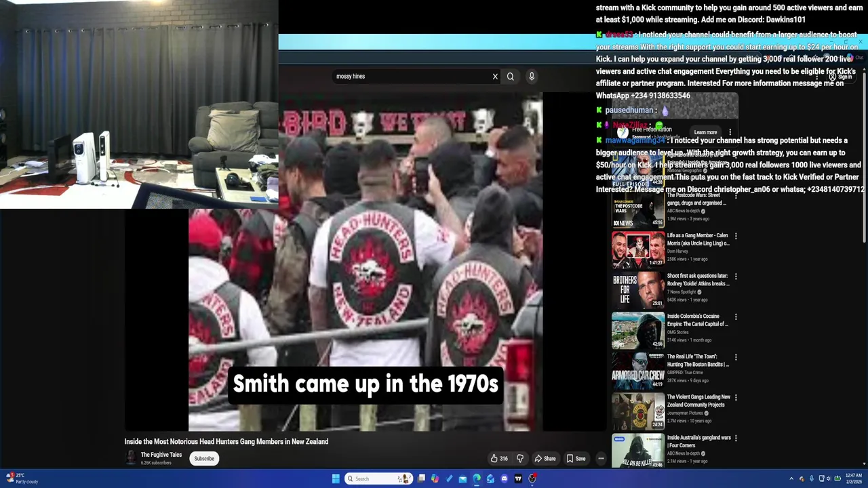The width and height of the screenshot is (868, 488).
Task: Switch to Microsoft Edge in taskbar
Action: point(477,479)
